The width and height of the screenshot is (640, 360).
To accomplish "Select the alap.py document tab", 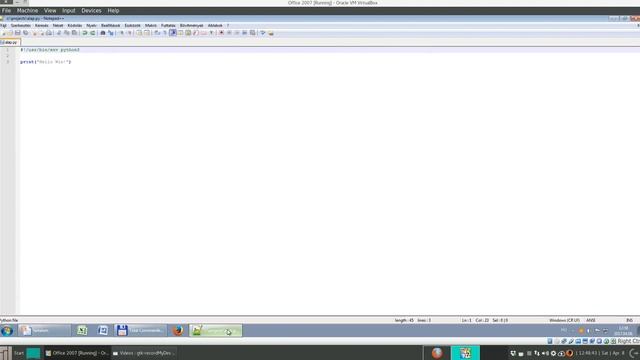I will pos(10,42).
